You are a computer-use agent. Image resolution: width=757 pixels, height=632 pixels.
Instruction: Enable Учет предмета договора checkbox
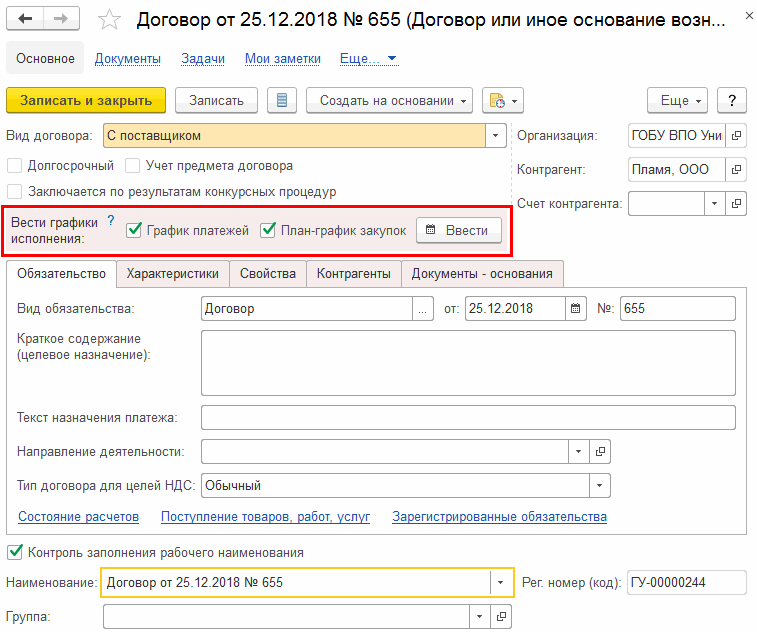pos(132,166)
